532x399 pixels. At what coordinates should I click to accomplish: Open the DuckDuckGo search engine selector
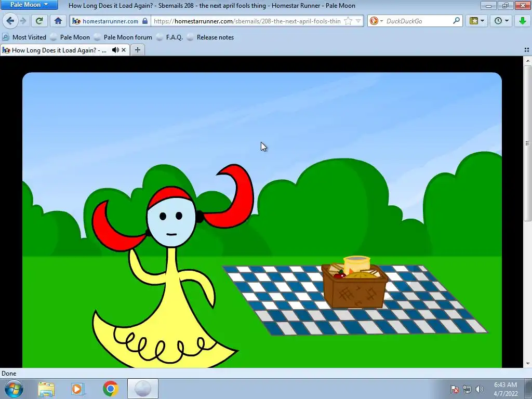pyautogui.click(x=376, y=21)
